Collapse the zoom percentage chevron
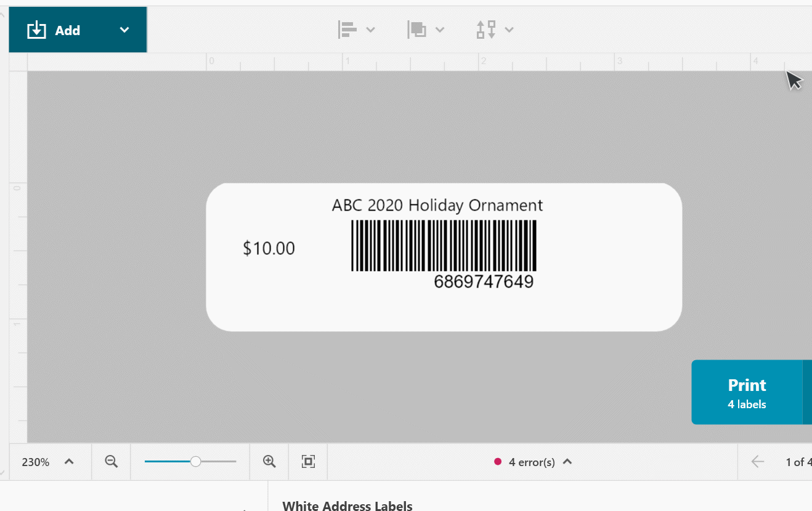Screen dimensions: 812x511 click(x=68, y=461)
